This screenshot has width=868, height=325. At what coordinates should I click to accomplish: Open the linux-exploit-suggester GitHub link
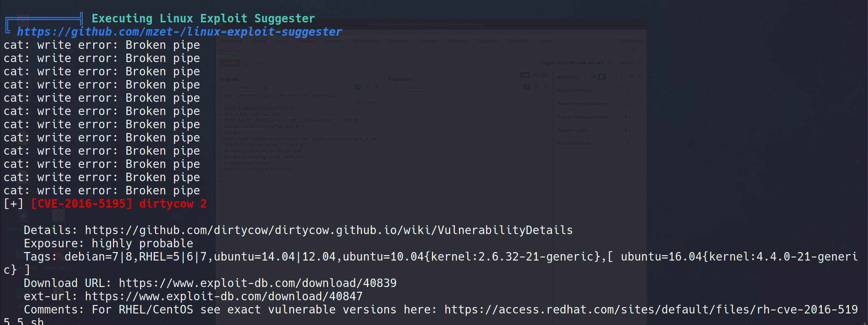[179, 32]
